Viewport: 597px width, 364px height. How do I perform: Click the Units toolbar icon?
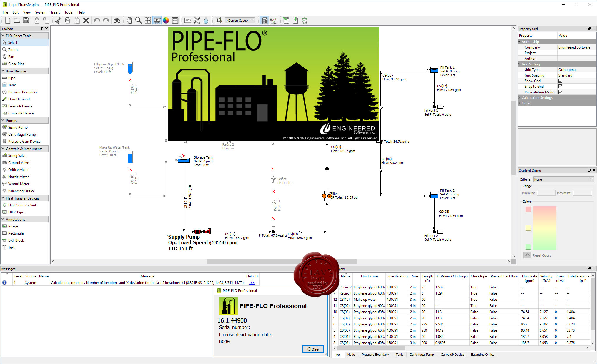[188, 20]
